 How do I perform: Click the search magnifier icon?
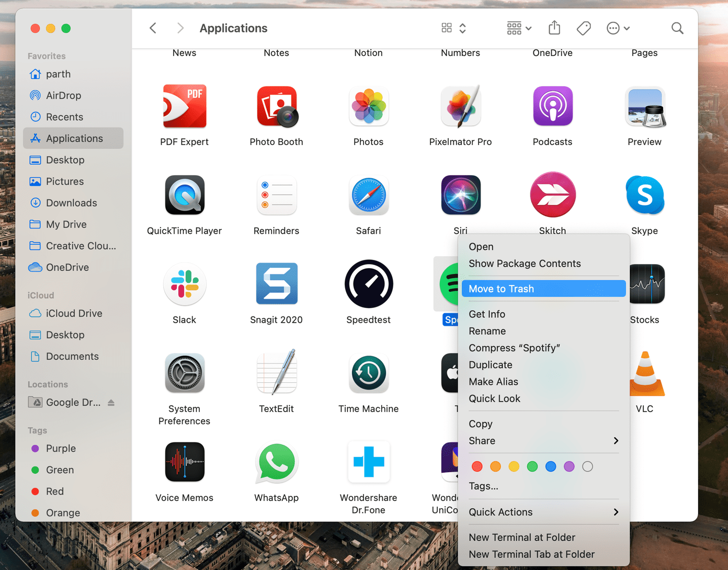pyautogui.click(x=677, y=28)
